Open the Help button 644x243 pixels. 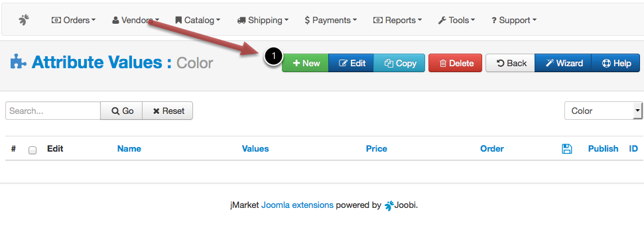[615, 63]
